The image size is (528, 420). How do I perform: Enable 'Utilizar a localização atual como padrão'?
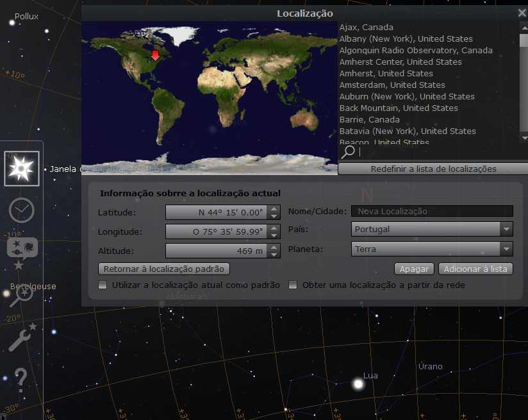(103, 285)
